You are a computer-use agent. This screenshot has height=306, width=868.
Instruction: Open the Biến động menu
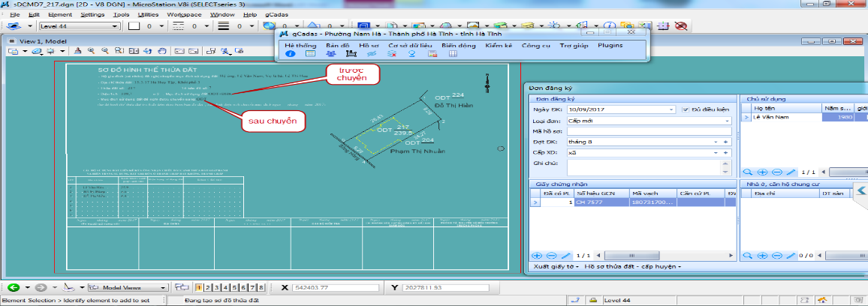[x=458, y=45]
